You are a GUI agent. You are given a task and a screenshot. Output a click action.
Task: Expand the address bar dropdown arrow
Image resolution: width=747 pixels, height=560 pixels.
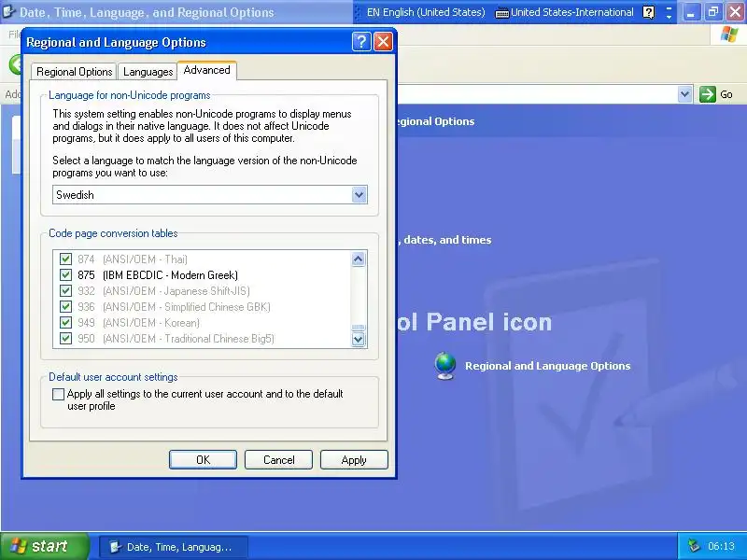click(684, 94)
